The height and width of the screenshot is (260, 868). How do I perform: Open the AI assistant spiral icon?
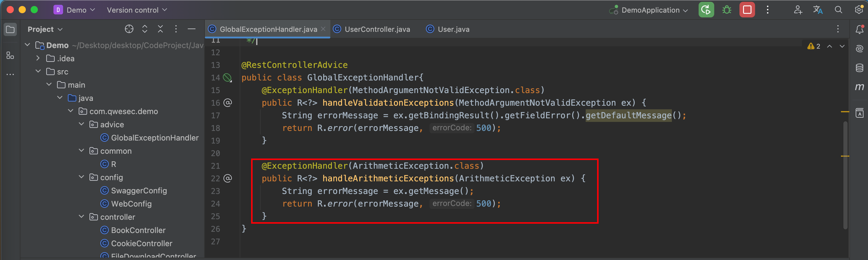pyautogui.click(x=859, y=49)
